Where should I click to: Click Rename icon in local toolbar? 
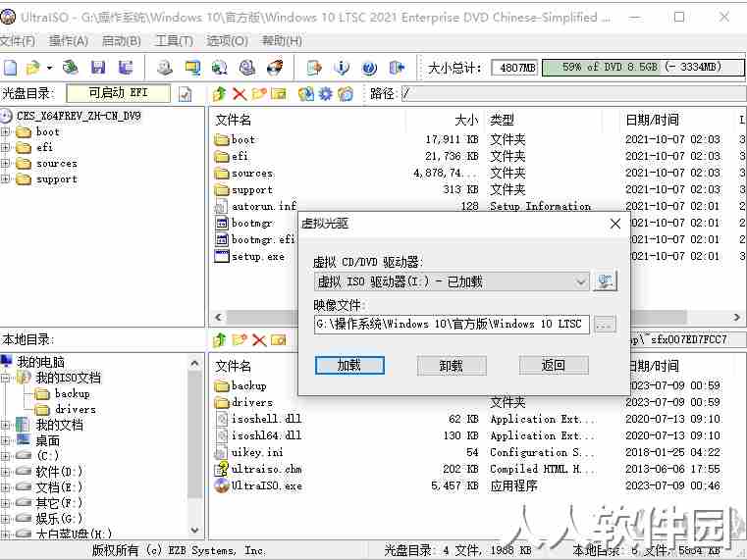pos(279,339)
